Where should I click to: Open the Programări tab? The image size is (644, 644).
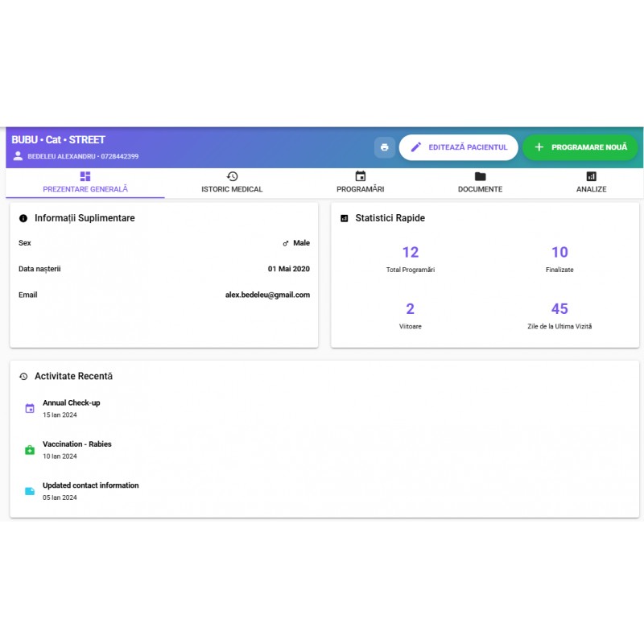(360, 183)
